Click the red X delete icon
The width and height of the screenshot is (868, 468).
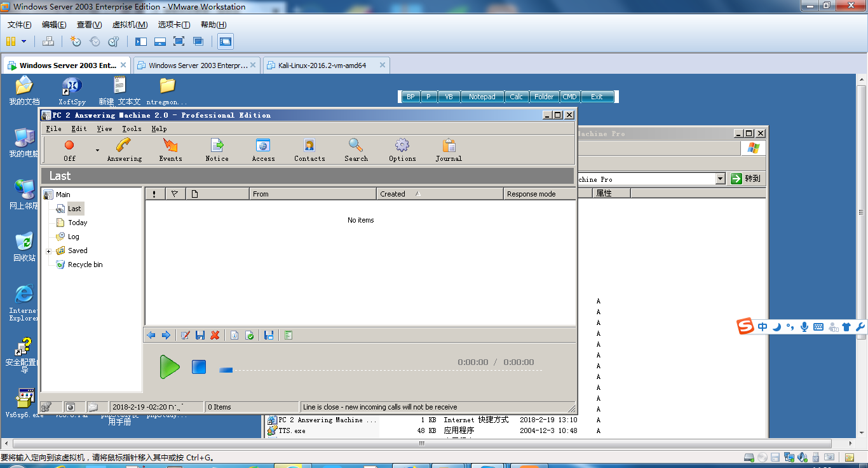(x=215, y=335)
